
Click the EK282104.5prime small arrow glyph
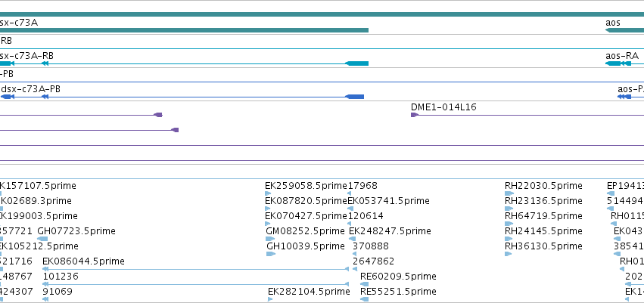(270, 299)
